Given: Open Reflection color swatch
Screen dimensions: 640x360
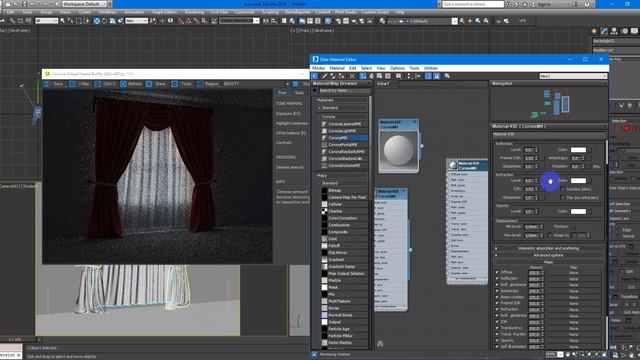Looking at the screenshot, I should [578, 150].
